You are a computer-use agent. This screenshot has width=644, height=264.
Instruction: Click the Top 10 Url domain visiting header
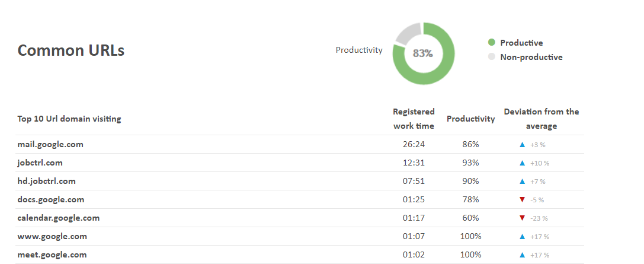(69, 119)
